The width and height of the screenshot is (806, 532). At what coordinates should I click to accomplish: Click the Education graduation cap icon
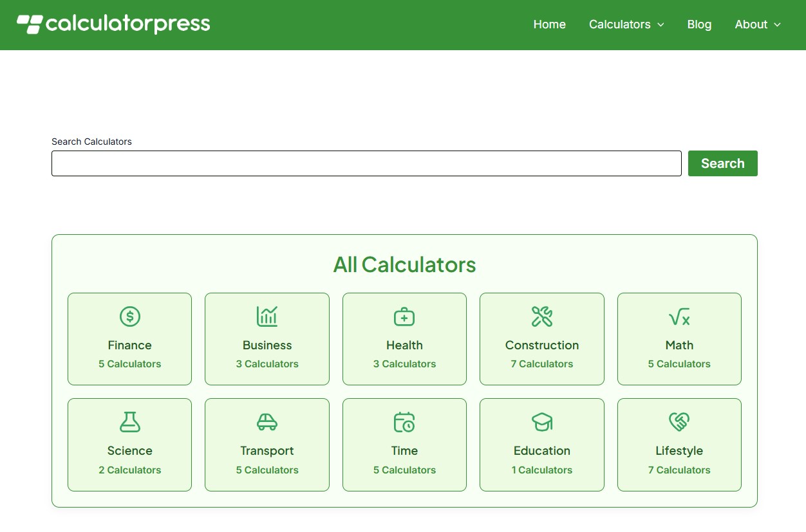[542, 422]
